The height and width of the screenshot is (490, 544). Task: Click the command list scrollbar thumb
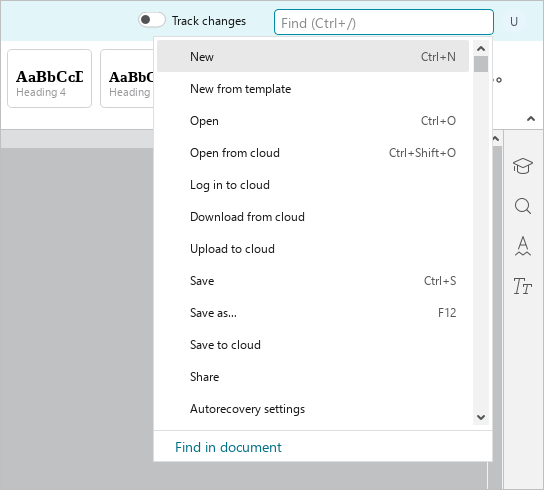[x=481, y=64]
